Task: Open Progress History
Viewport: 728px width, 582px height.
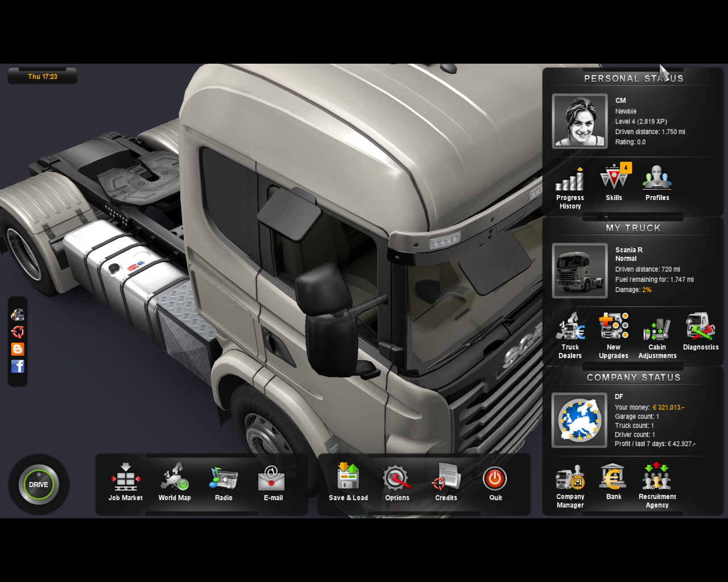Action: [x=570, y=188]
